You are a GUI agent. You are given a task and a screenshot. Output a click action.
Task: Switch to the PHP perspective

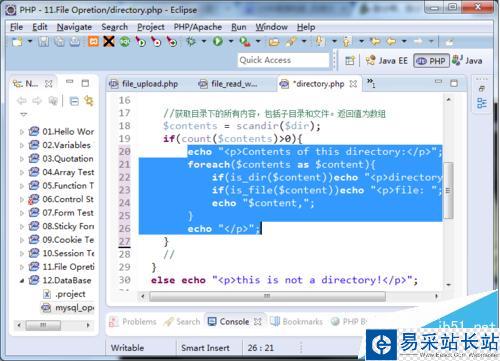[431, 61]
